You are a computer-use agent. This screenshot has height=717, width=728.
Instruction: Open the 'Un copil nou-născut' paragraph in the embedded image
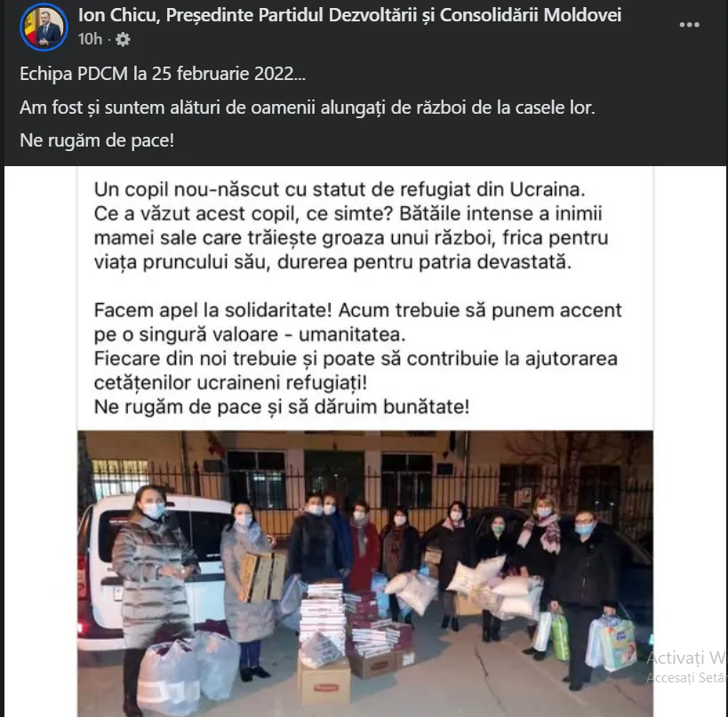click(350, 226)
